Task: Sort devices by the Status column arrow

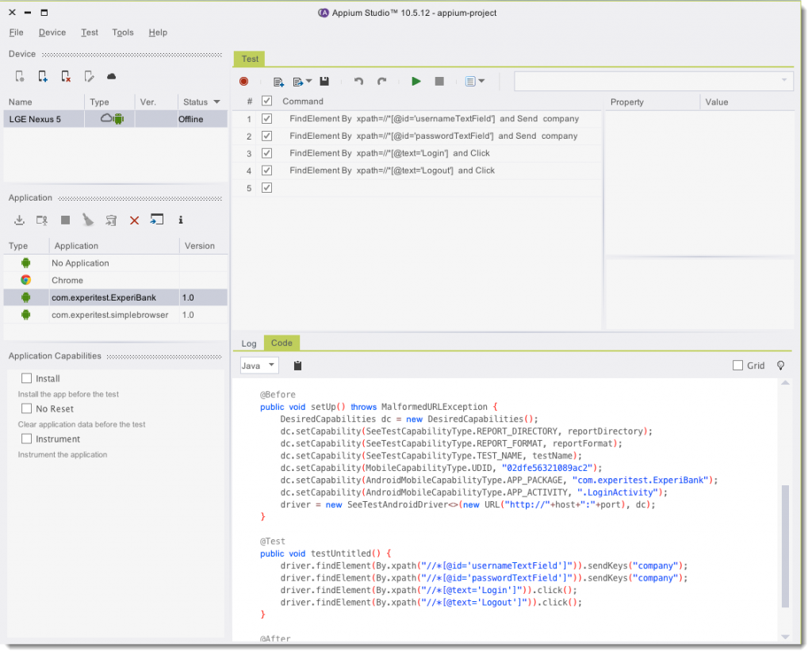Action: (217, 102)
